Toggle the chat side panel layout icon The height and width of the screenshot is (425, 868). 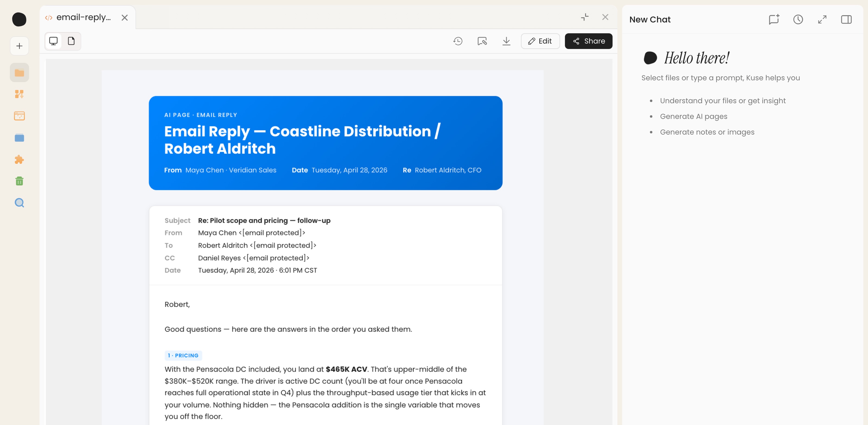[846, 20]
